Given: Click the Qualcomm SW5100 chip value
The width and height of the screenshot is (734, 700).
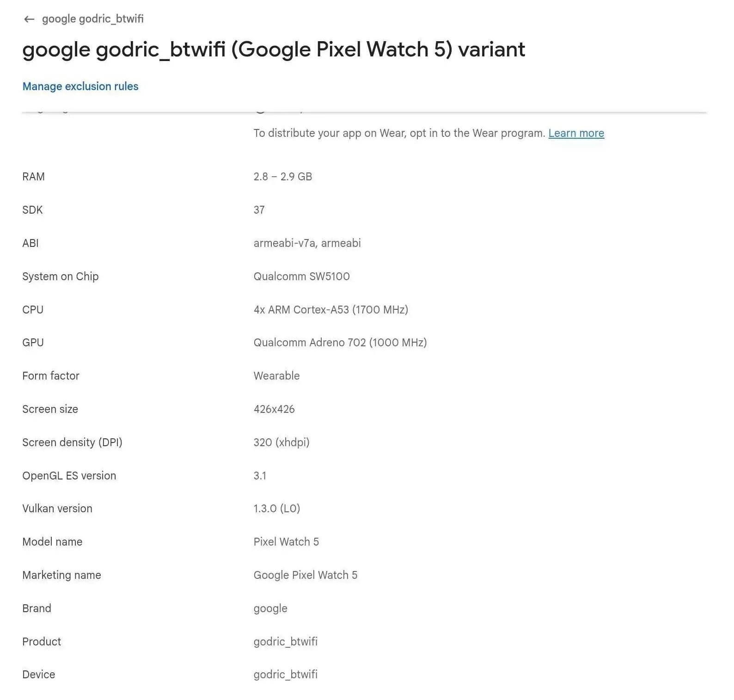Looking at the screenshot, I should pyautogui.click(x=301, y=276).
